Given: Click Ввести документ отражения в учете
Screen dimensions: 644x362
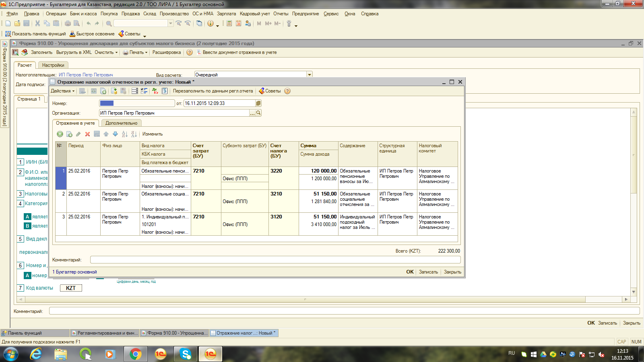Looking at the screenshot, I should [237, 52].
